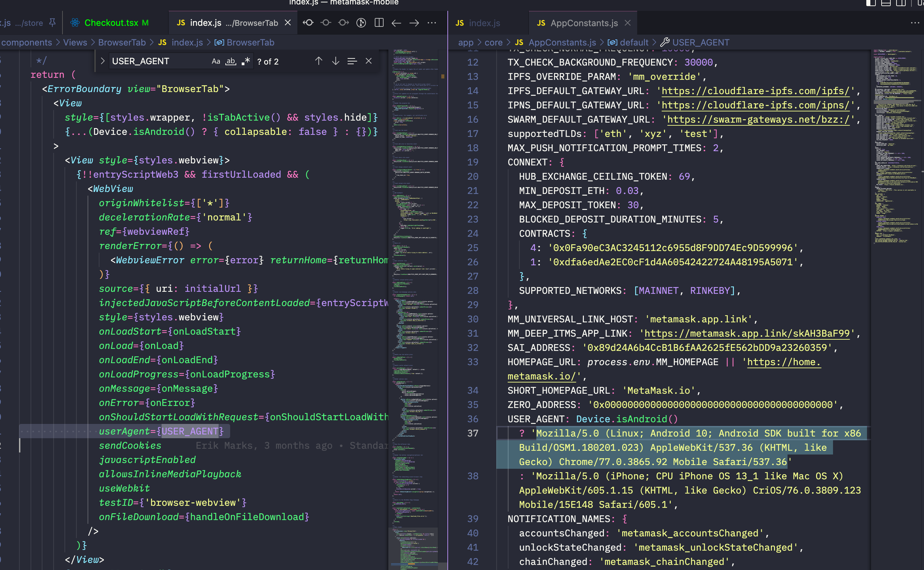Open more actions menu of left editor
924x570 pixels.
click(x=432, y=23)
